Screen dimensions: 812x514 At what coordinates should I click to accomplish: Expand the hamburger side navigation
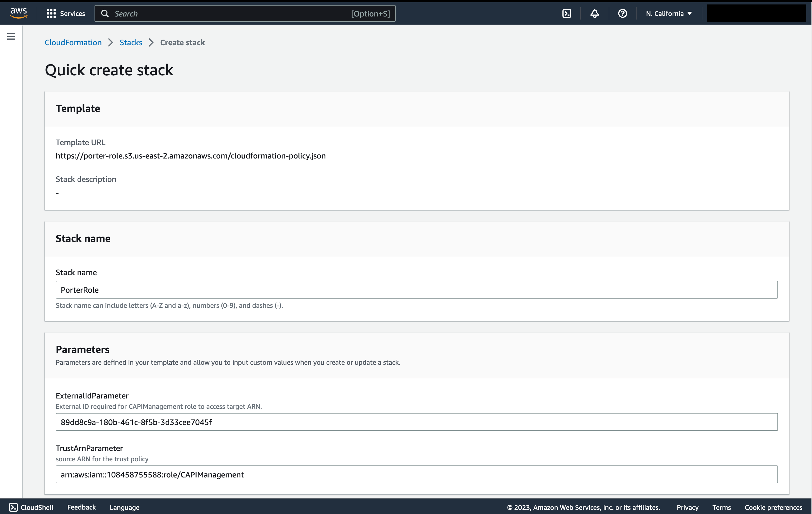click(x=11, y=36)
